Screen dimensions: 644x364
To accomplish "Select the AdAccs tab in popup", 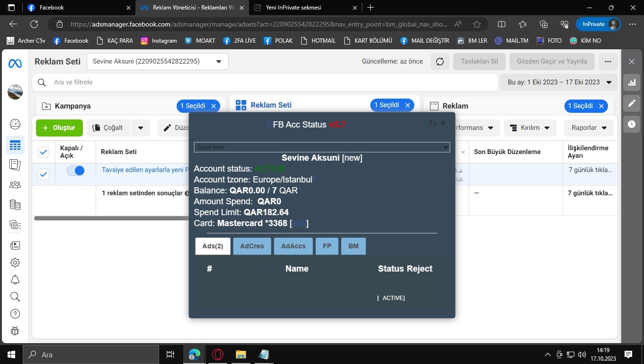I will click(x=294, y=246).
